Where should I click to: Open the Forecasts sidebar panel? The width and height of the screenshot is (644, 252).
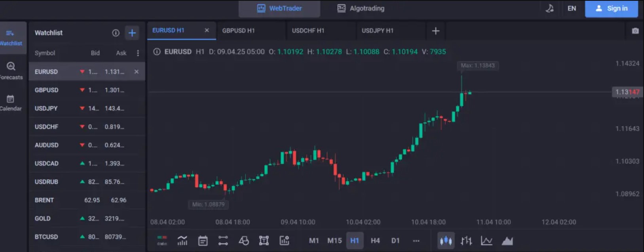pyautogui.click(x=11, y=71)
